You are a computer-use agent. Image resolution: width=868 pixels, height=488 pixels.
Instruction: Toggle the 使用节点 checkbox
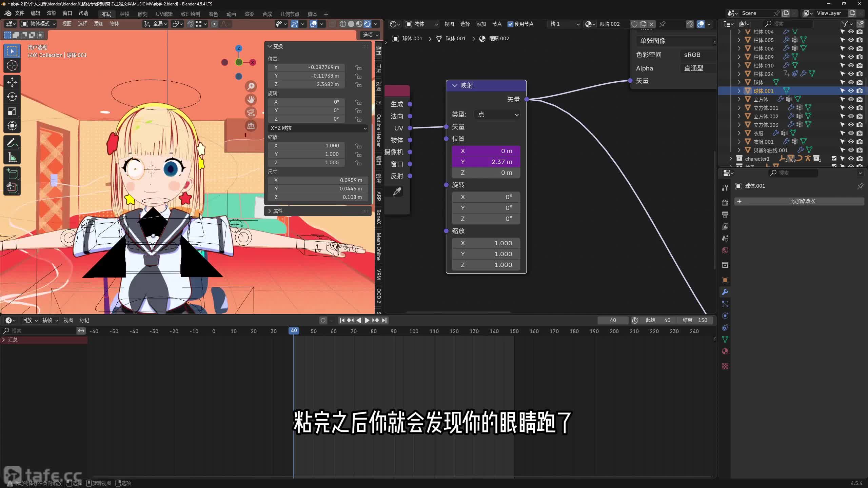510,24
